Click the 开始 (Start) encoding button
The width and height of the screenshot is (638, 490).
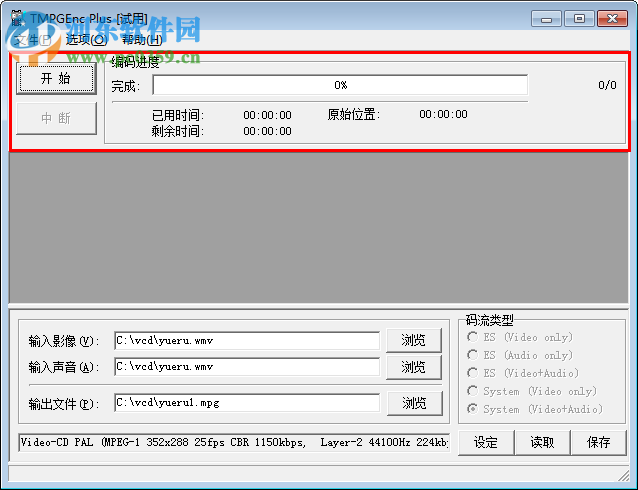(56, 79)
